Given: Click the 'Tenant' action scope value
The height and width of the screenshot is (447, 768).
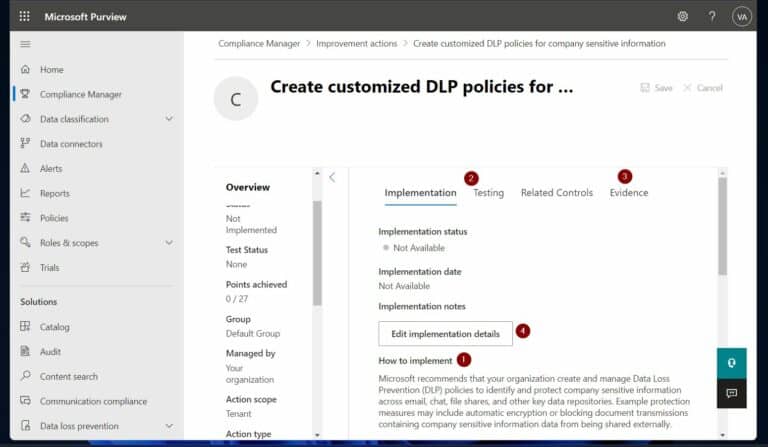Looking at the screenshot, I should (x=239, y=414).
